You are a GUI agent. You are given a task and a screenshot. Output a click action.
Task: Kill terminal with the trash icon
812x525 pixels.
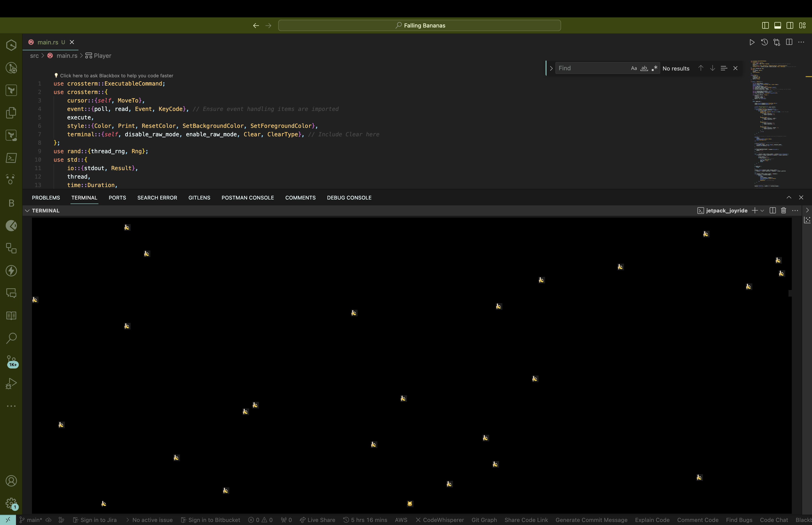coord(783,211)
